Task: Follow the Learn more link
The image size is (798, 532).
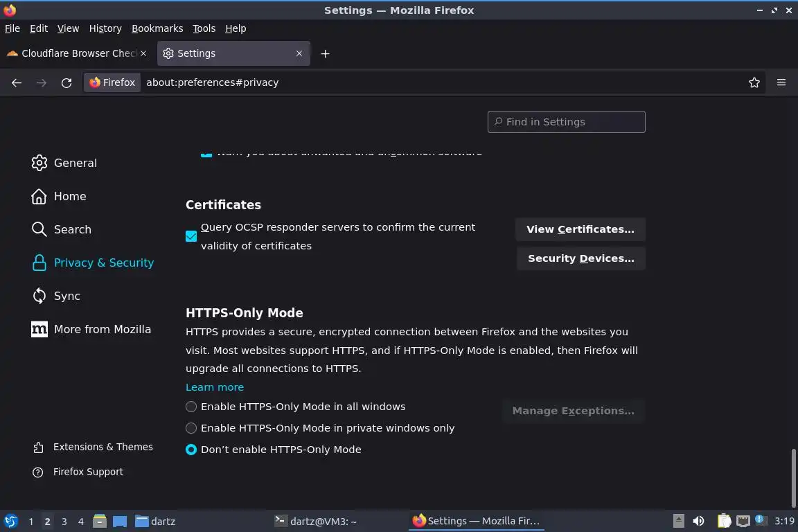Action: 215,387
